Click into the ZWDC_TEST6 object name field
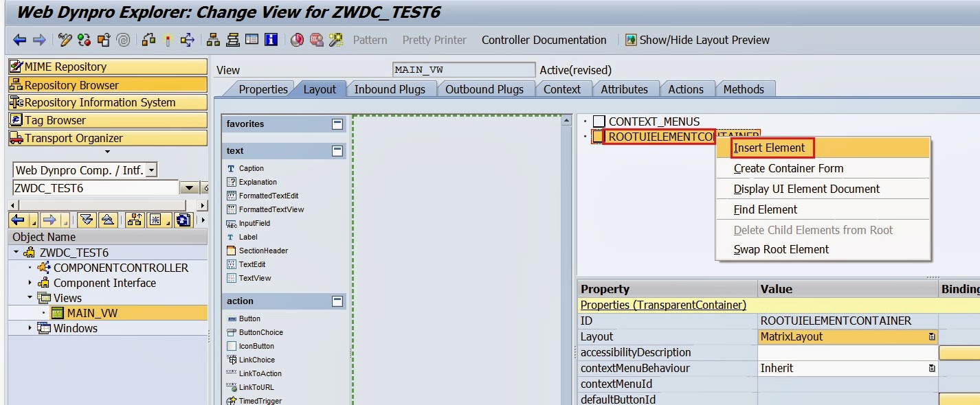The width and height of the screenshot is (980, 405). (x=96, y=188)
